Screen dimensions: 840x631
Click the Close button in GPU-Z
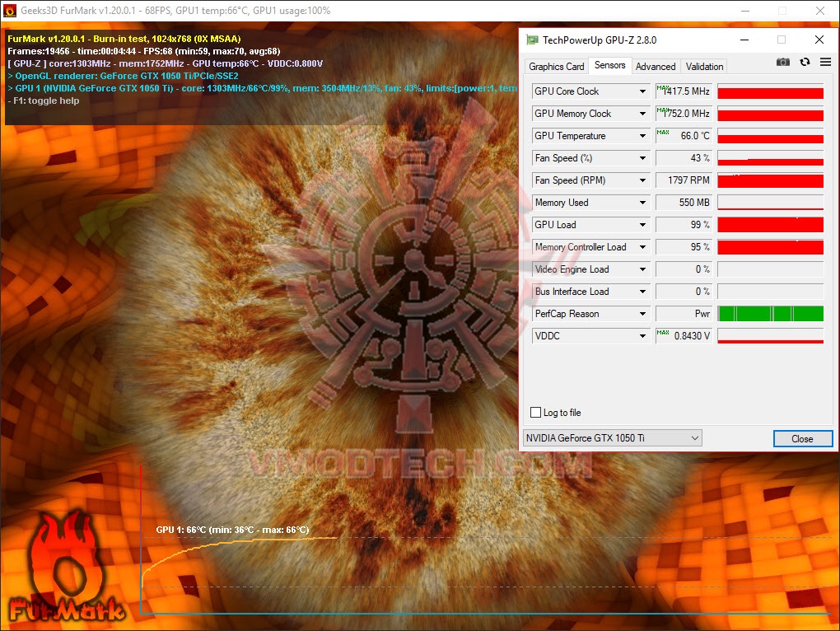(x=802, y=439)
